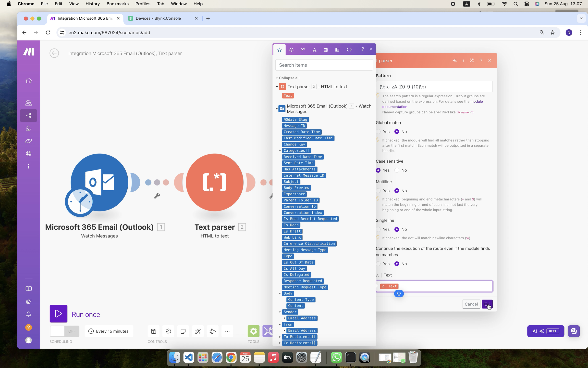Collapse the Body item group

[280, 293]
